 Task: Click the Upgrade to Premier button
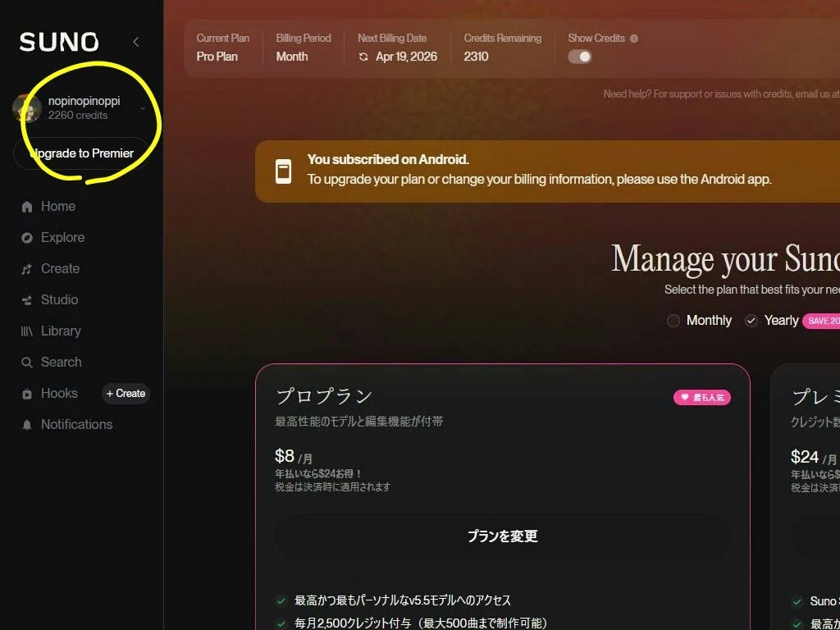pyautogui.click(x=81, y=153)
